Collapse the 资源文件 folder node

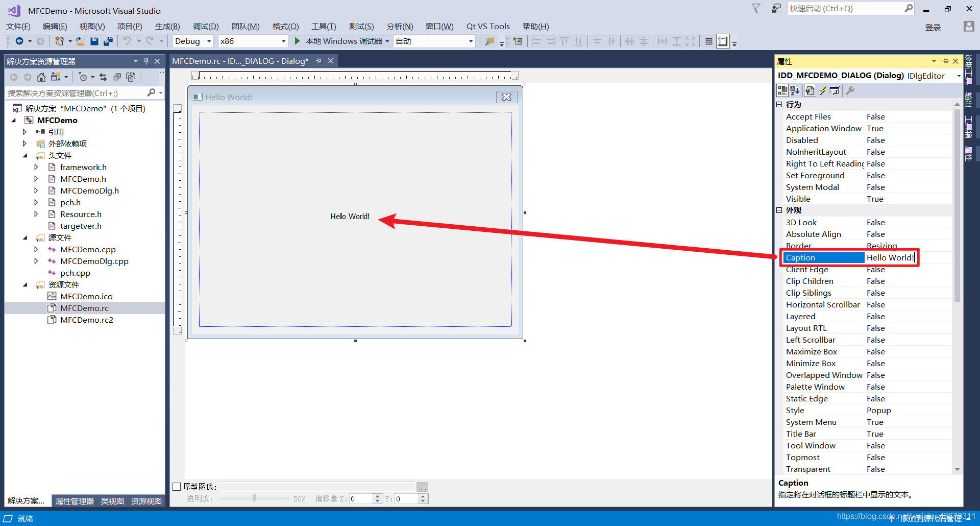click(x=25, y=284)
